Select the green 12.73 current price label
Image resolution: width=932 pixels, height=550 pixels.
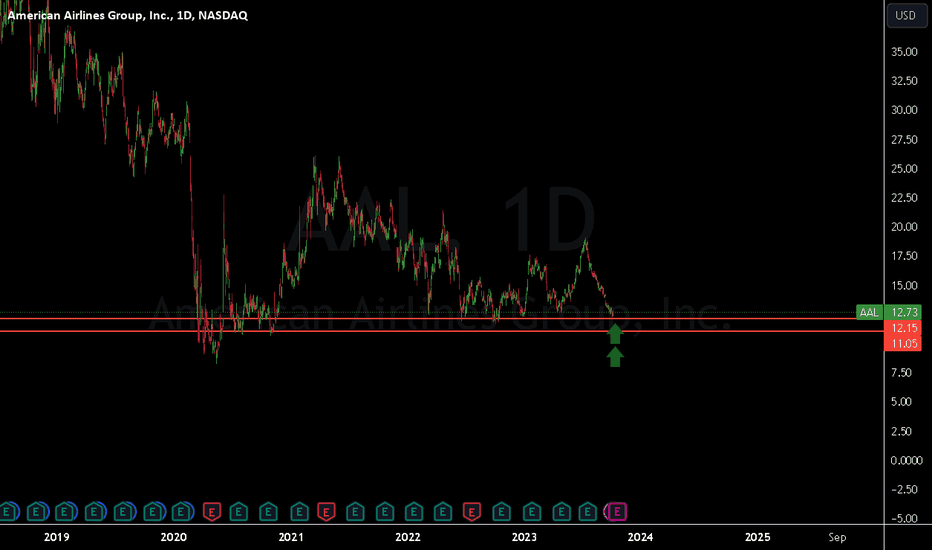pyautogui.click(x=903, y=312)
